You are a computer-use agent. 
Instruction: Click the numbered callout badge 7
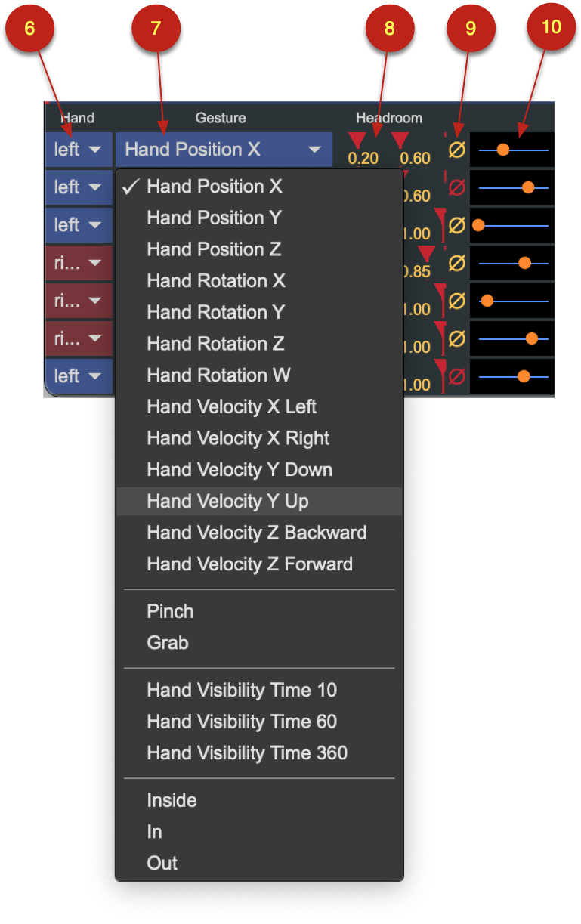click(x=156, y=29)
